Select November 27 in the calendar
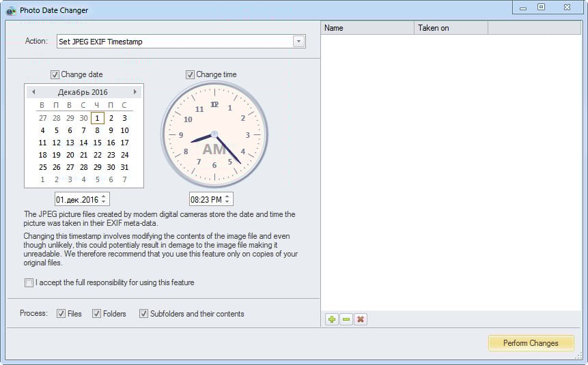Viewport: 588px width, 365px height. point(43,118)
